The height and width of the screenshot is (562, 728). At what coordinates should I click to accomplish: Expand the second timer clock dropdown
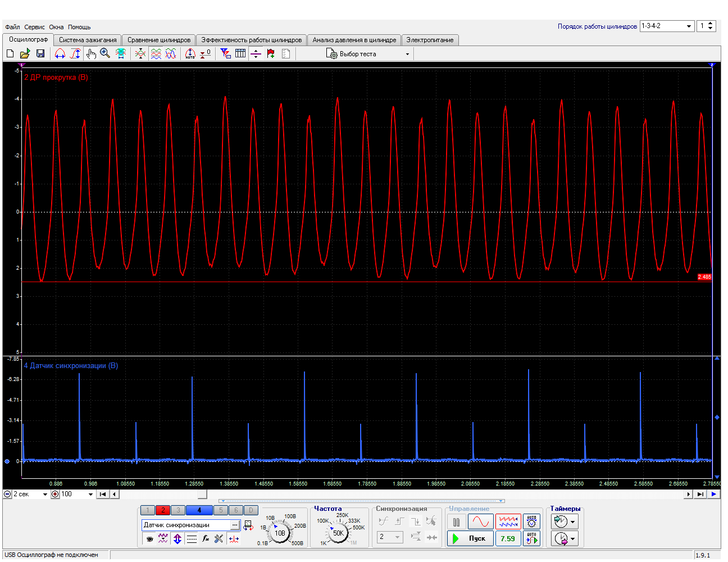(x=572, y=539)
